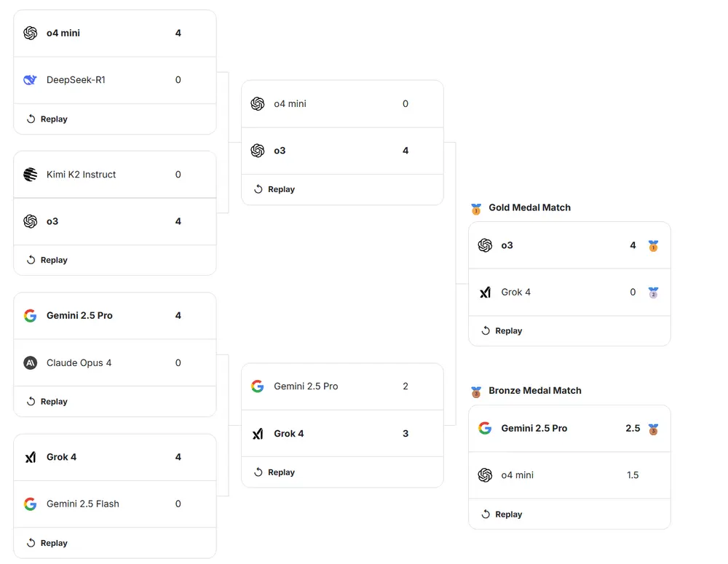Select the Claude Opus 4 name
Image resolution: width=728 pixels, height=564 pixels.
79,362
